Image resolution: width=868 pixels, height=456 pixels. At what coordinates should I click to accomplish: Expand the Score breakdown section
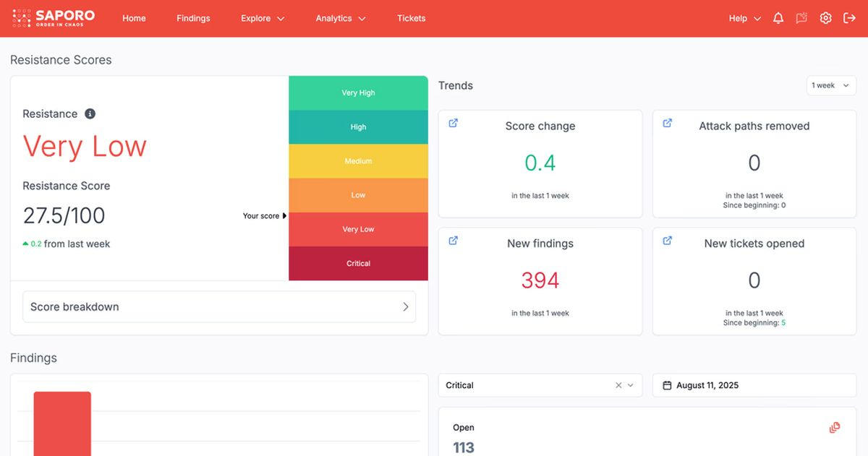[x=218, y=306]
